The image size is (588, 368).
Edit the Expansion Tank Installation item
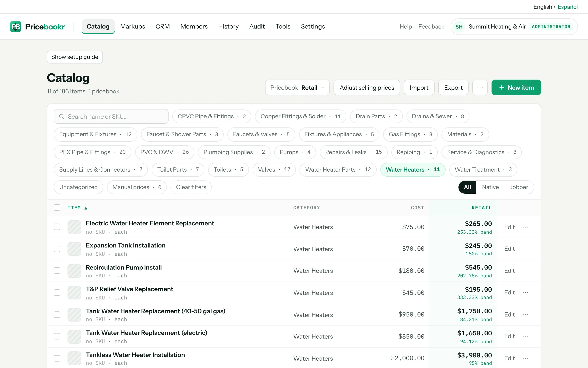pos(509,249)
